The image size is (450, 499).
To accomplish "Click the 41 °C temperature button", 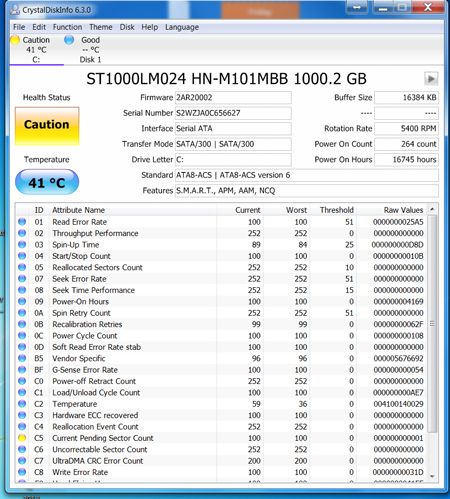I will (47, 182).
